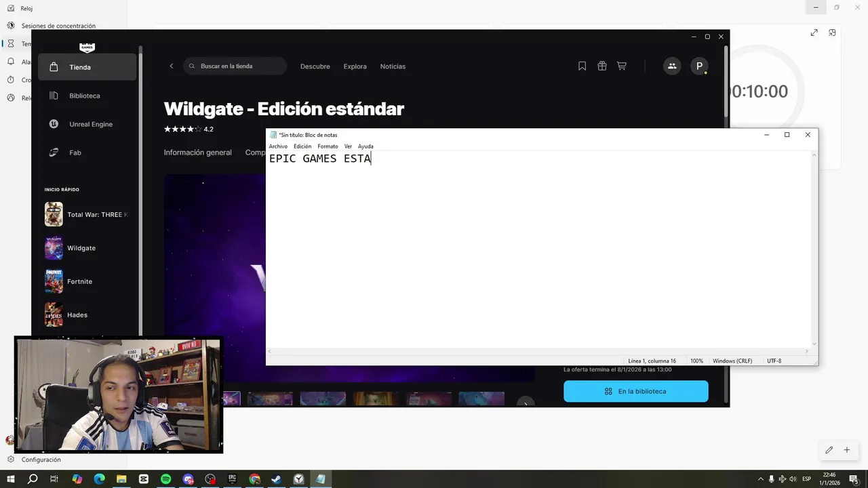The width and height of the screenshot is (868, 488).
Task: Open Archivo menu in Bloc de notas
Action: click(278, 146)
